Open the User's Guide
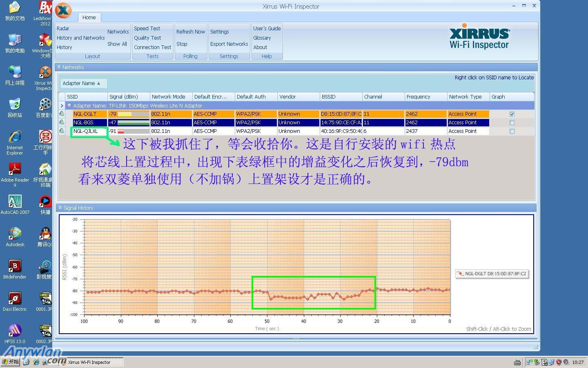The width and height of the screenshot is (588, 368). point(267,28)
